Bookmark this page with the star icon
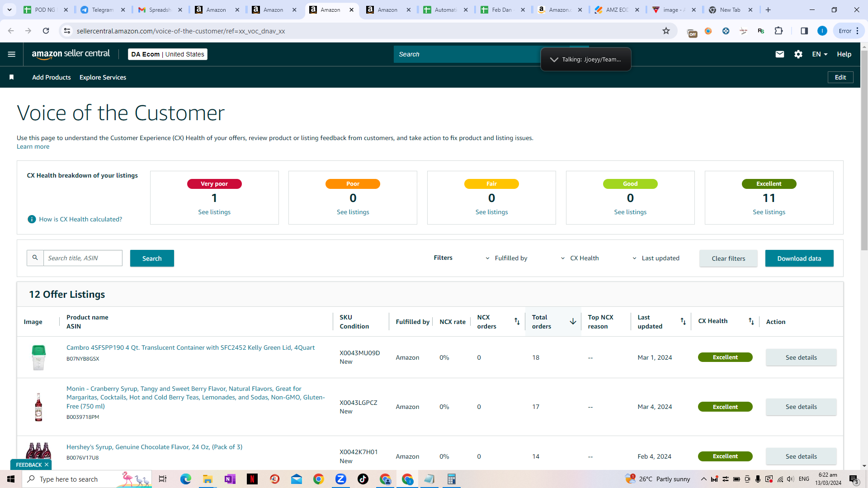 click(x=666, y=31)
